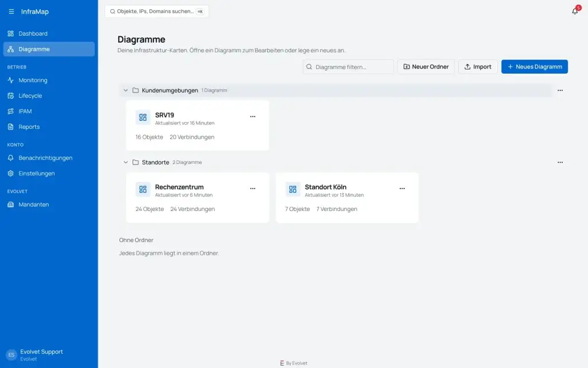Click '2 Diagramme' count beside Standorte
Screen dimensions: 588x368
coord(187,162)
